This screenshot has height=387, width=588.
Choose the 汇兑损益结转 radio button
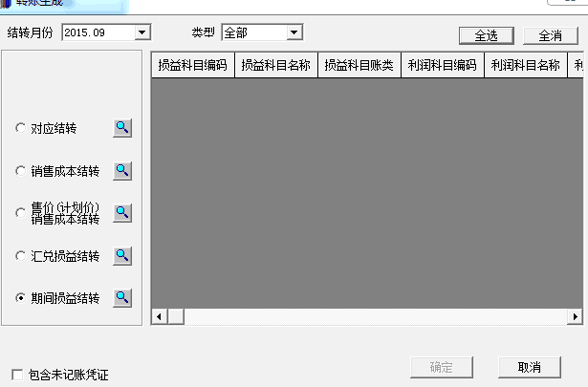[20, 256]
